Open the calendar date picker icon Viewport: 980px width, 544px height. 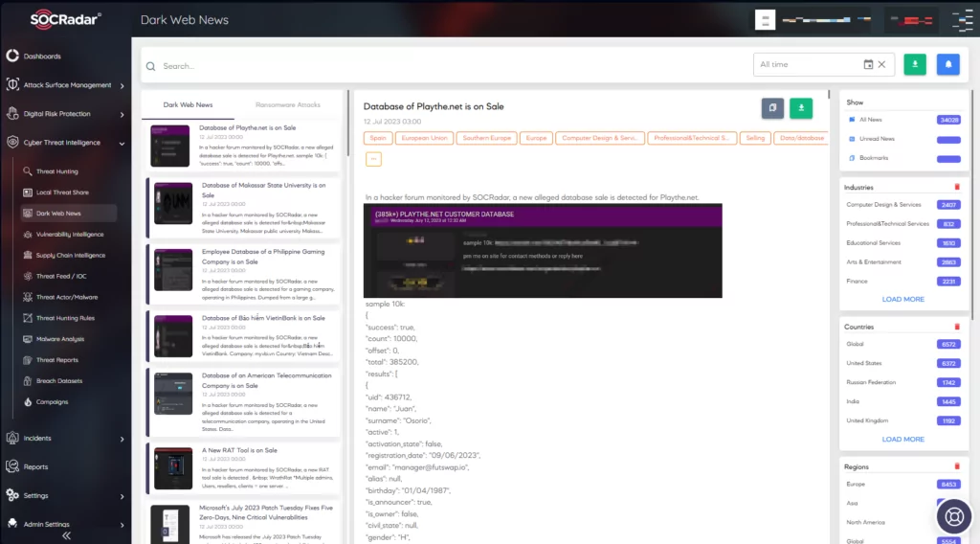(868, 64)
